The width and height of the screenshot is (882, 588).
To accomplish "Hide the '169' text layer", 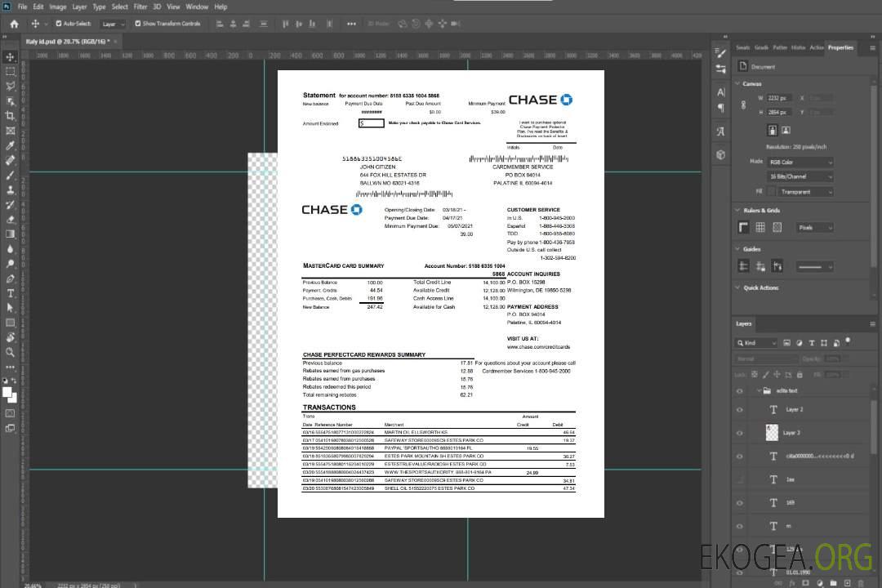I will (740, 503).
